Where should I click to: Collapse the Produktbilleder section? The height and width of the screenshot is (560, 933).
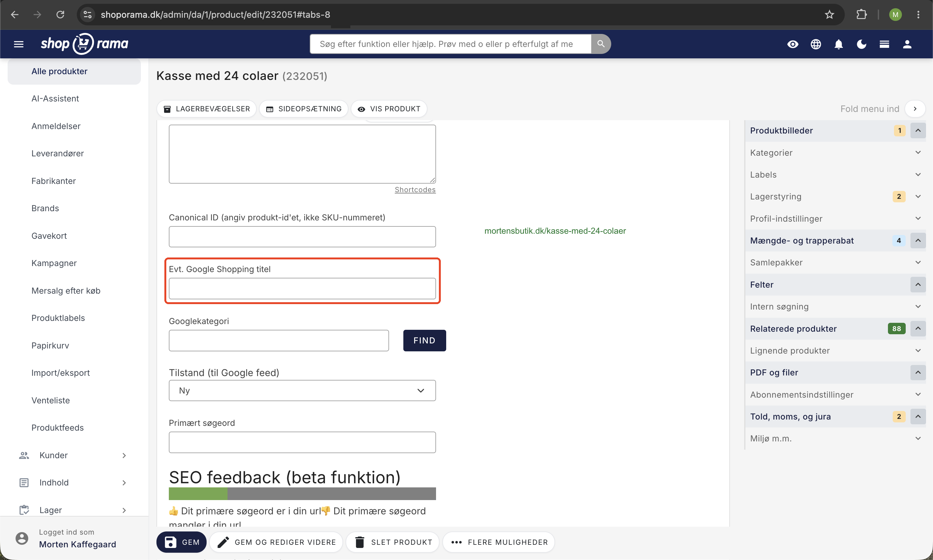tap(918, 131)
